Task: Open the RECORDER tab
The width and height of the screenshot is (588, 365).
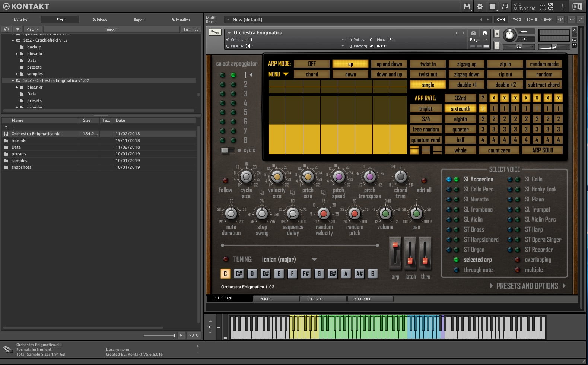Action: click(370, 299)
